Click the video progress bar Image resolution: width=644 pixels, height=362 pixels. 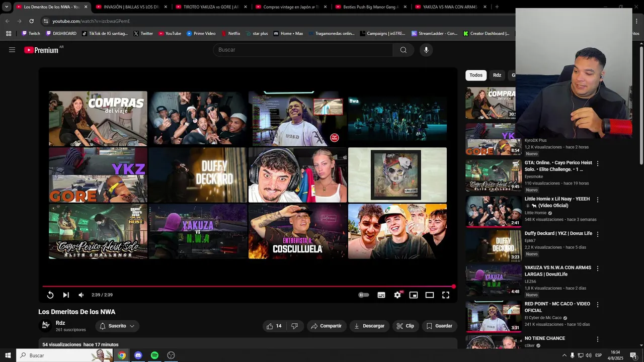(248, 287)
